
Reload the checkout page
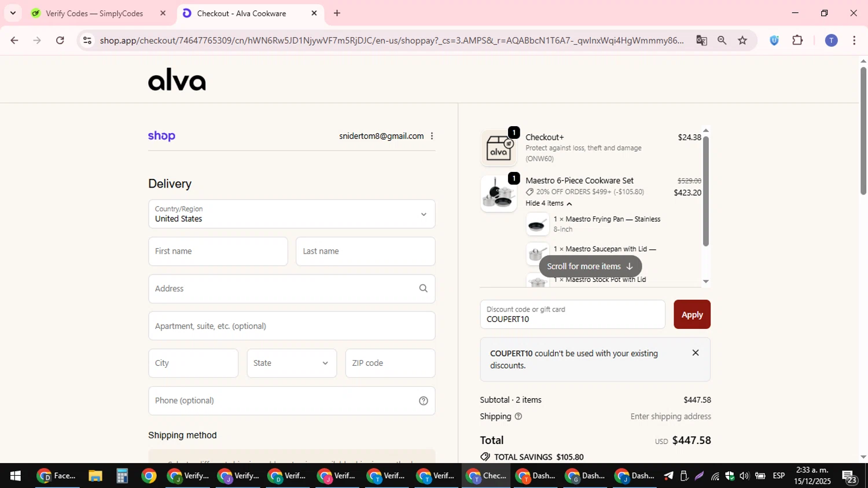tap(60, 40)
